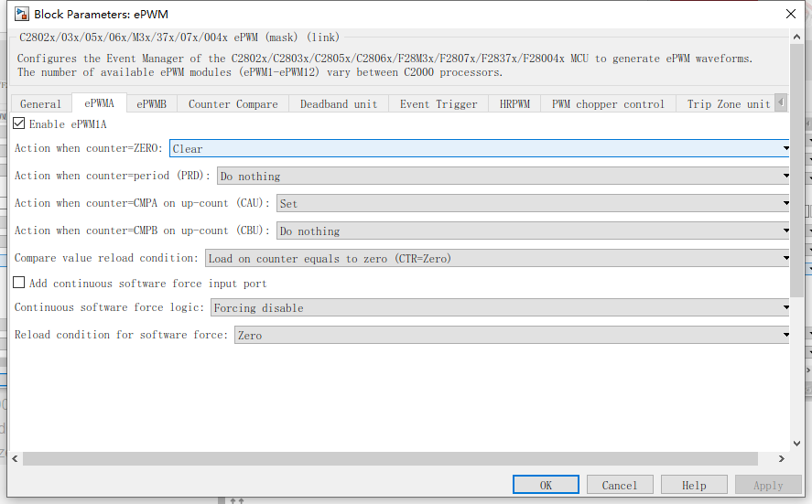Image resolution: width=812 pixels, height=504 pixels.
Task: Switch to the ePWMB tab
Action: click(x=152, y=103)
